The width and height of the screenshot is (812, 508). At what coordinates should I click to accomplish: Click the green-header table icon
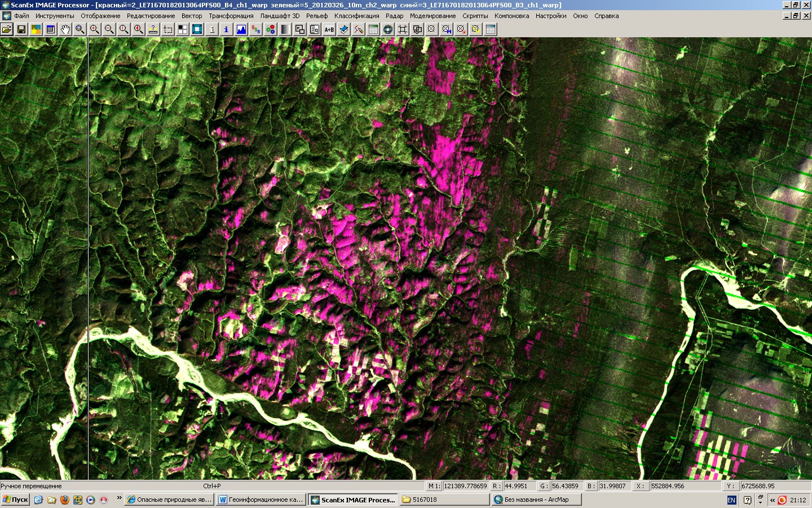click(x=373, y=29)
